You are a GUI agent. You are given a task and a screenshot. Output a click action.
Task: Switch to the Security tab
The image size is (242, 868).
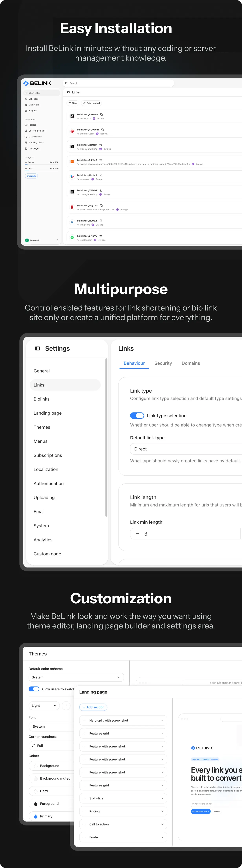pyautogui.click(x=163, y=363)
